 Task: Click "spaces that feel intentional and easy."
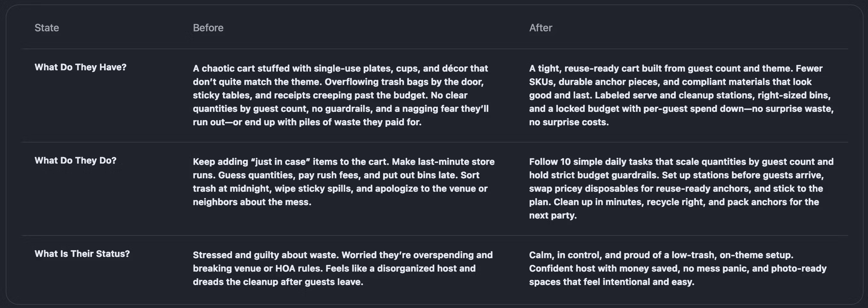pos(612,282)
